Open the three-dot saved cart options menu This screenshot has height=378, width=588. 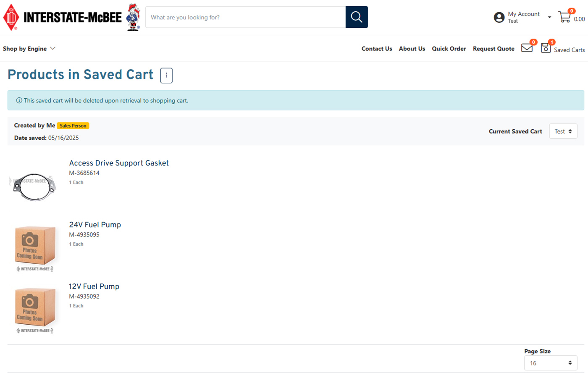click(166, 76)
